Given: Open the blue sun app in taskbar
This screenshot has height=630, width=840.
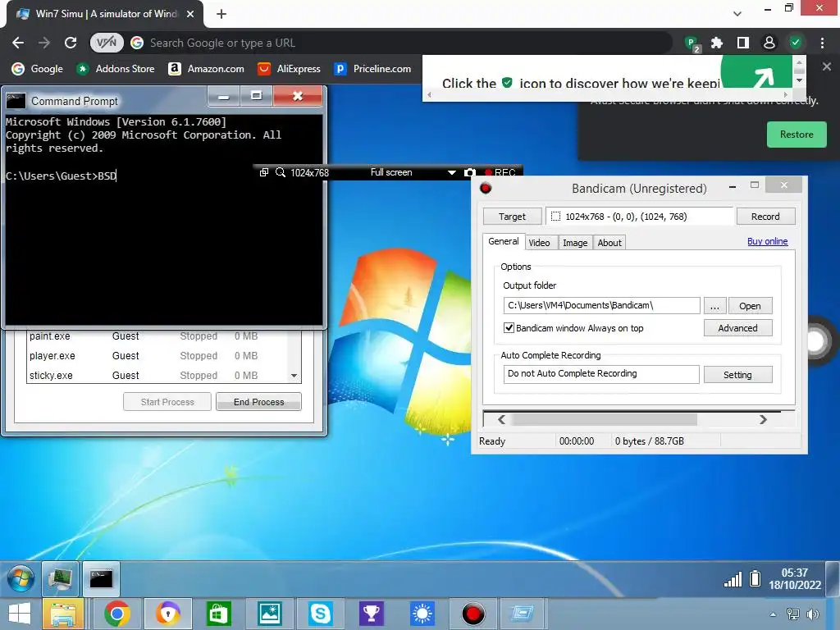Looking at the screenshot, I should tap(422, 614).
